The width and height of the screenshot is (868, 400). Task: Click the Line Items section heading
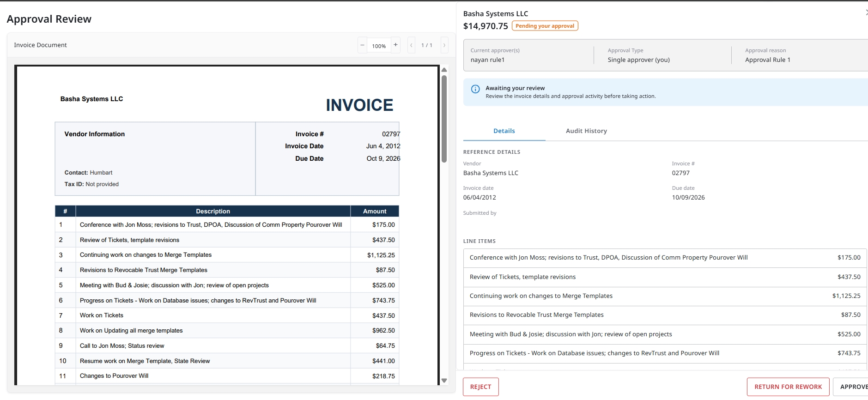480,242
